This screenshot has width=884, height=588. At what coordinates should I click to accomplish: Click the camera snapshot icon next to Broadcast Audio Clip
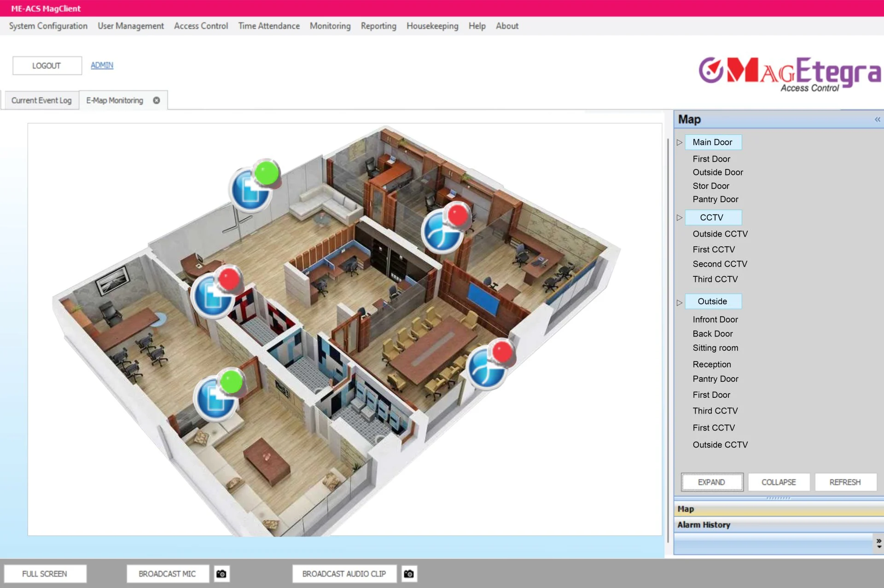408,574
